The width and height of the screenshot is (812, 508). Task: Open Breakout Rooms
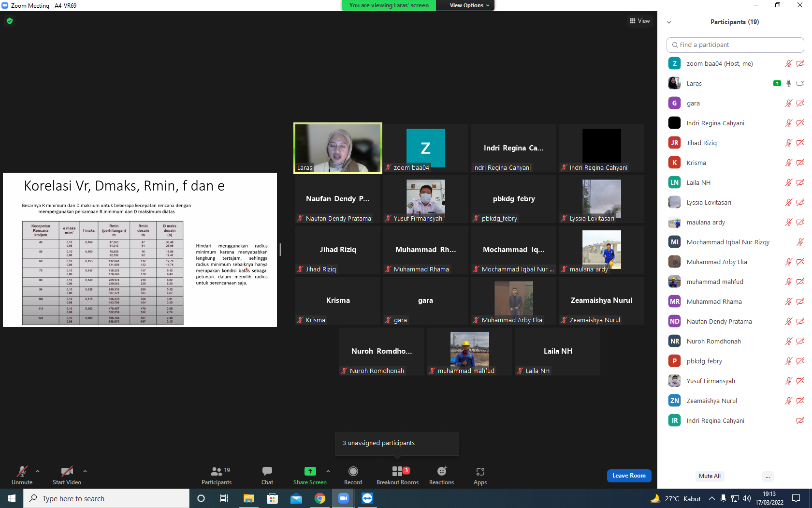pos(397,476)
